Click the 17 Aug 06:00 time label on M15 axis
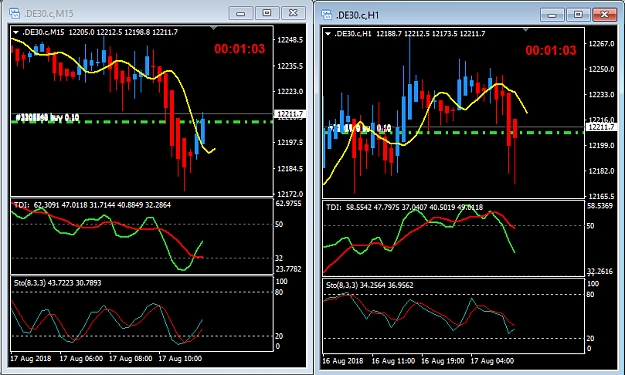Viewport: 625px width, 375px height. click(x=81, y=359)
